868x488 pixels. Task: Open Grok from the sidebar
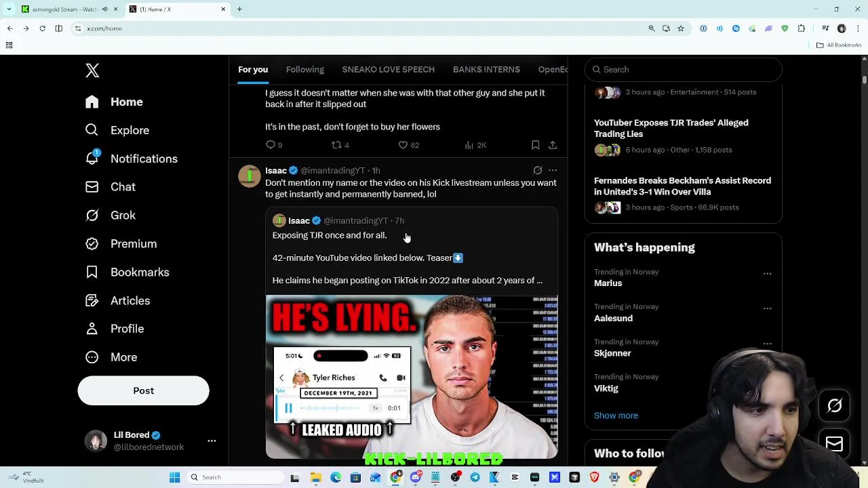pyautogui.click(x=110, y=216)
